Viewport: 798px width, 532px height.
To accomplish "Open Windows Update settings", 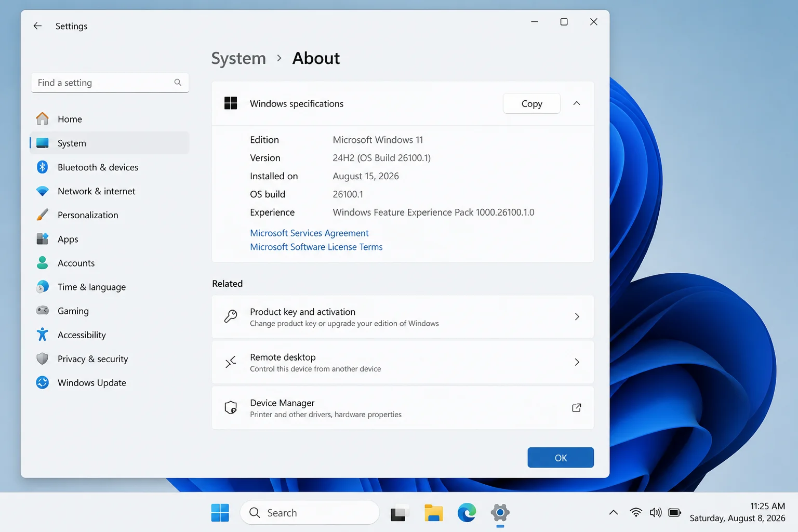I will point(110,383).
